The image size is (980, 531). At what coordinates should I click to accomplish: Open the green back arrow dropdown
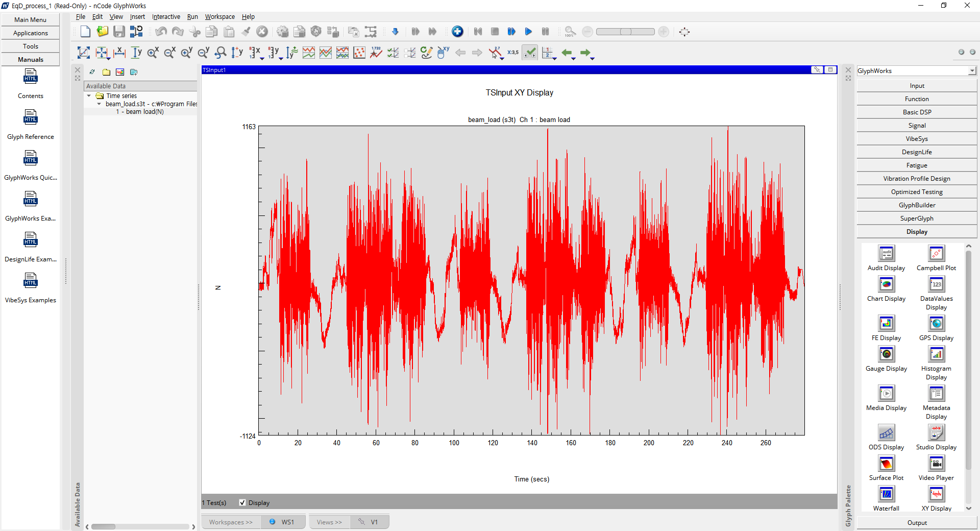(574, 58)
